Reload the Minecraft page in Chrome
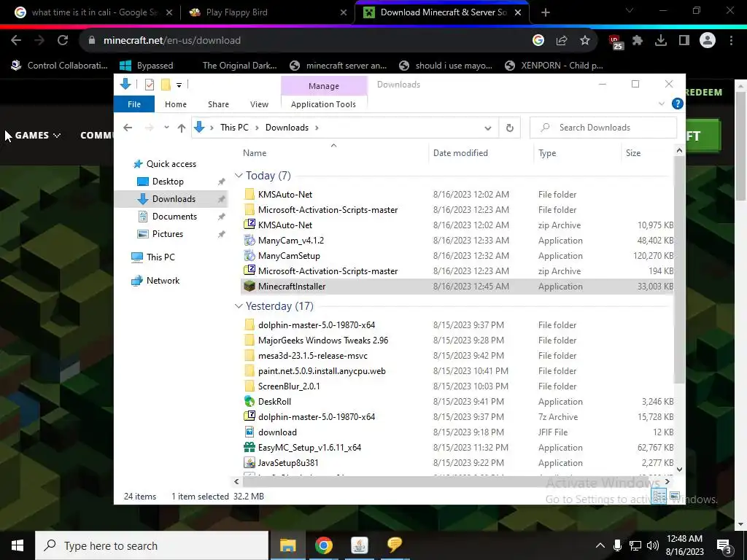747x560 pixels. [x=63, y=41]
